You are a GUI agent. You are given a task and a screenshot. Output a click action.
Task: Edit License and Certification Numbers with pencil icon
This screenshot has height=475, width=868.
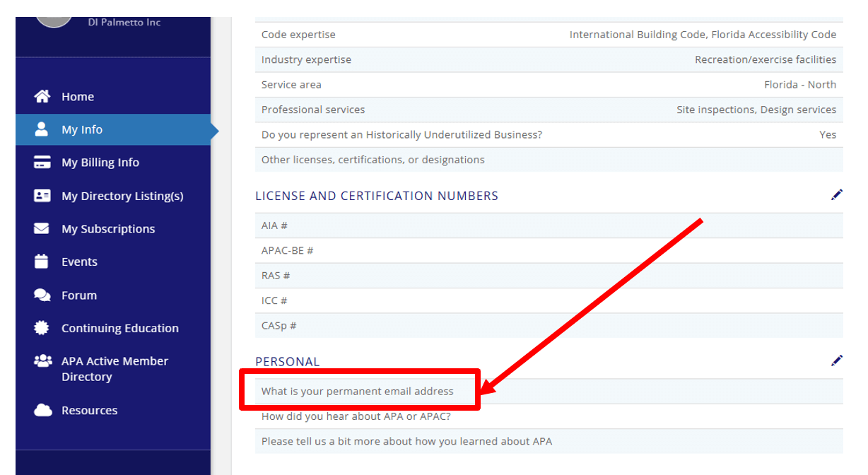point(837,194)
